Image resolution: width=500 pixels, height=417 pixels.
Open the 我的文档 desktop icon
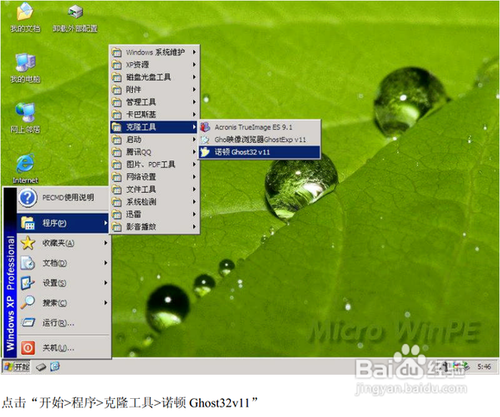tap(25, 17)
